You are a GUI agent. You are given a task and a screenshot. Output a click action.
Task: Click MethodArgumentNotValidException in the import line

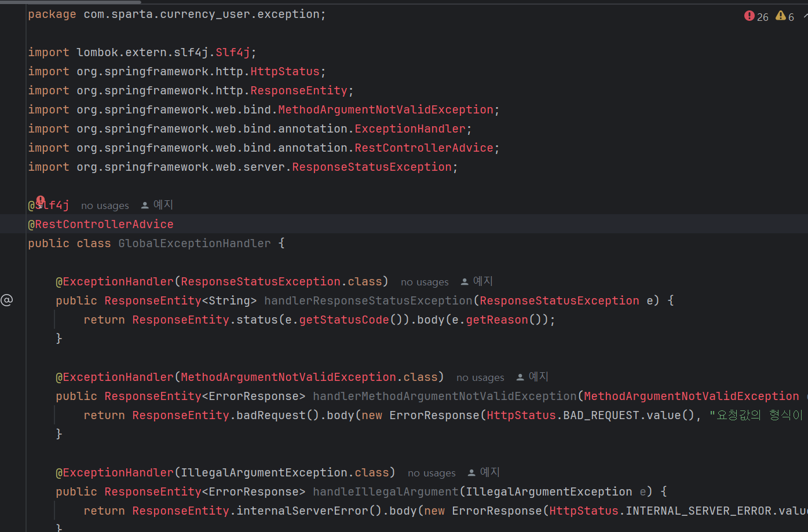click(x=386, y=109)
